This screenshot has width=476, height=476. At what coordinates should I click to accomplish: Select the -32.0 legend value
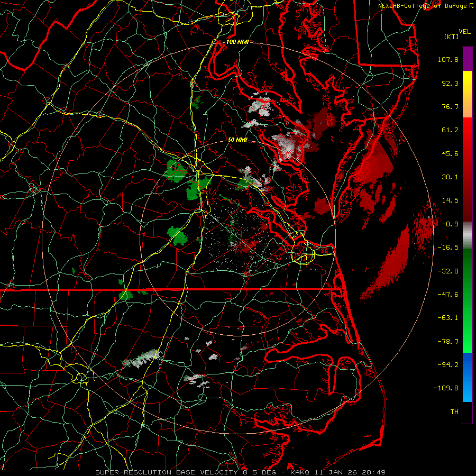point(448,271)
